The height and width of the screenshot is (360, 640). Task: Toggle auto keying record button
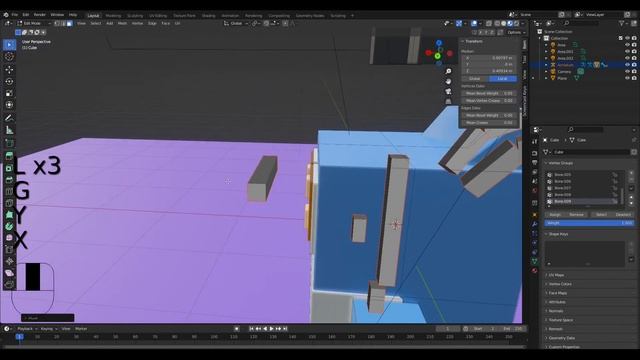point(236,329)
